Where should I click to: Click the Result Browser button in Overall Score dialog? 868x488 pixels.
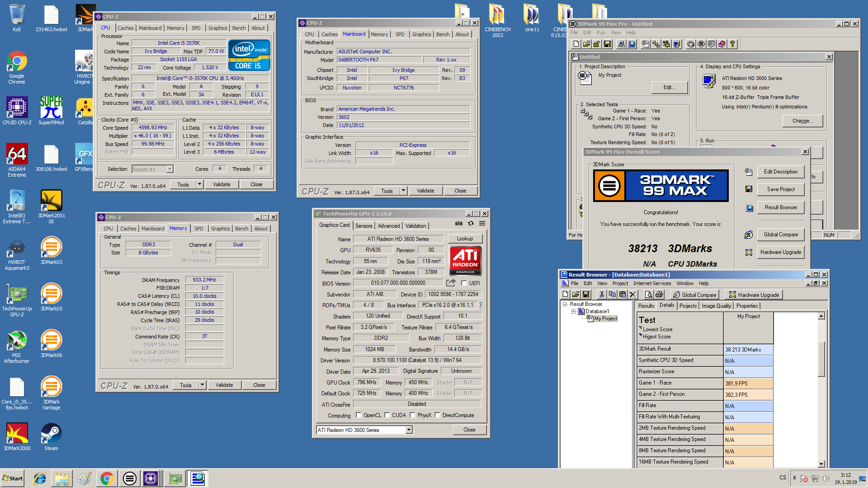(781, 207)
